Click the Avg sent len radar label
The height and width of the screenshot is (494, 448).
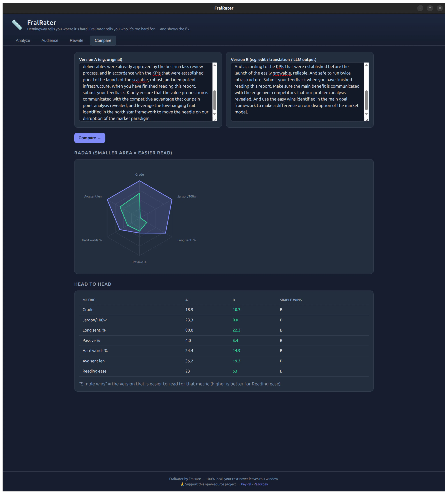pos(93,196)
